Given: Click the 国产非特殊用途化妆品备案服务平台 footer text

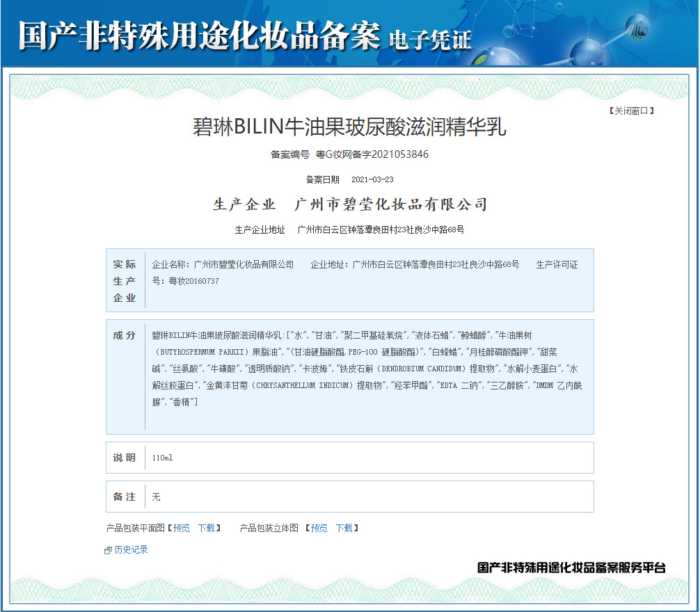Looking at the screenshot, I should click(571, 567).
